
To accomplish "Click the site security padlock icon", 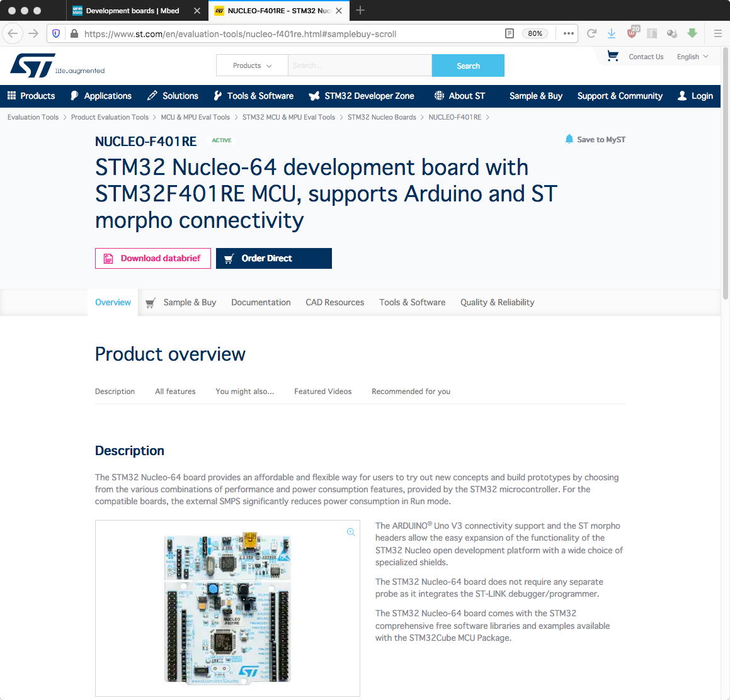I will pos(74,33).
